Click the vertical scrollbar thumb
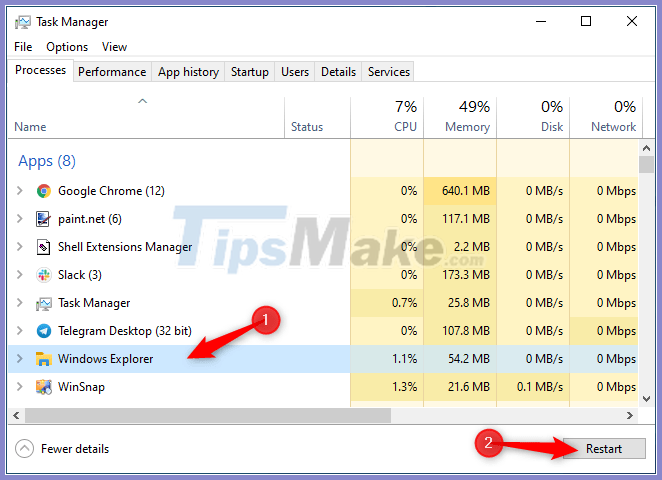Image resolution: width=662 pixels, height=480 pixels. click(646, 165)
